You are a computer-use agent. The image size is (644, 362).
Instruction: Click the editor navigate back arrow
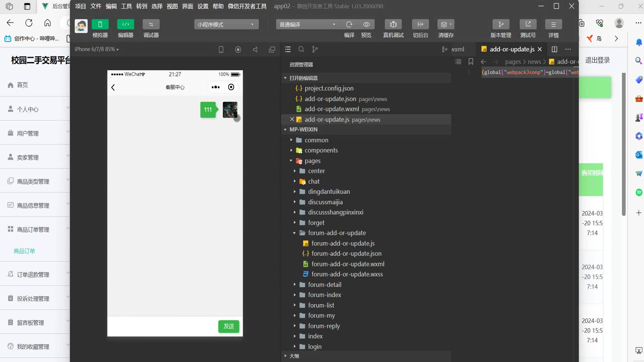483,62
